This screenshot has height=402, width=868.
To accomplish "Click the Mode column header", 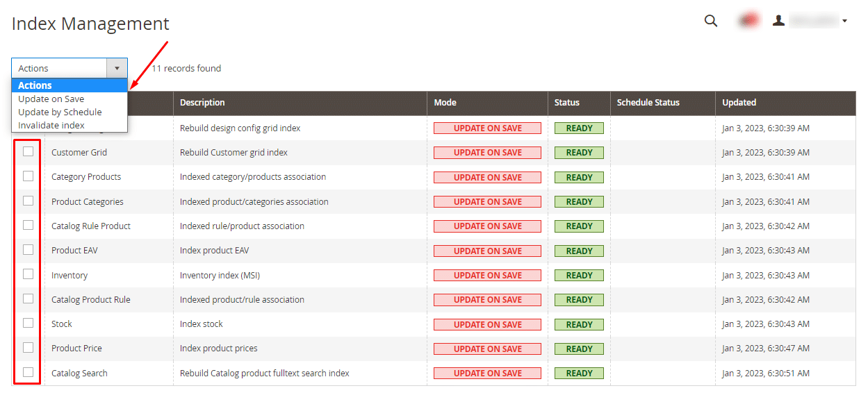I will tap(443, 102).
